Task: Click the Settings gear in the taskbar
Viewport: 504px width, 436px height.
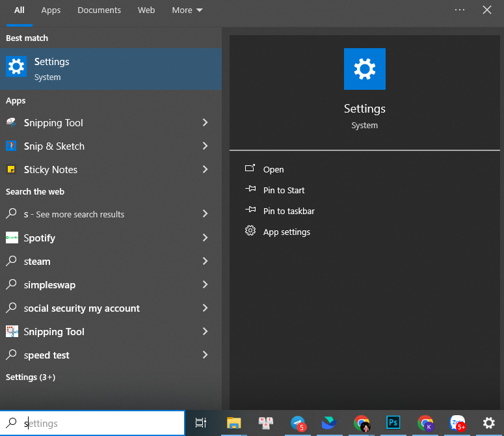Action: (489, 423)
